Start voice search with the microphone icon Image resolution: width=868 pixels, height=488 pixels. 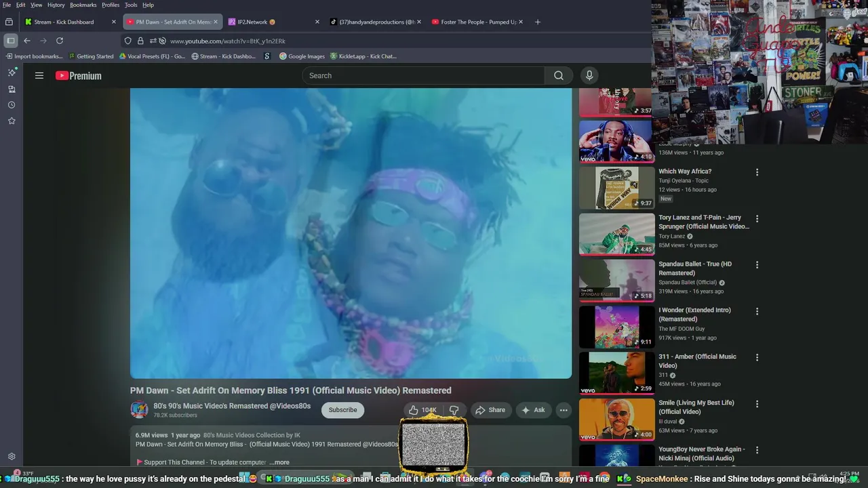pos(589,76)
